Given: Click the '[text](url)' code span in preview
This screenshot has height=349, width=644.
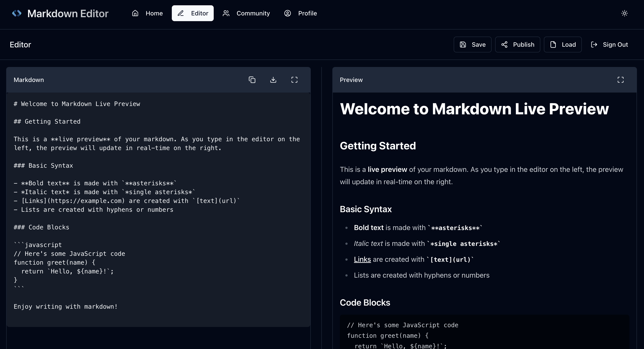Looking at the screenshot, I should (450, 260).
